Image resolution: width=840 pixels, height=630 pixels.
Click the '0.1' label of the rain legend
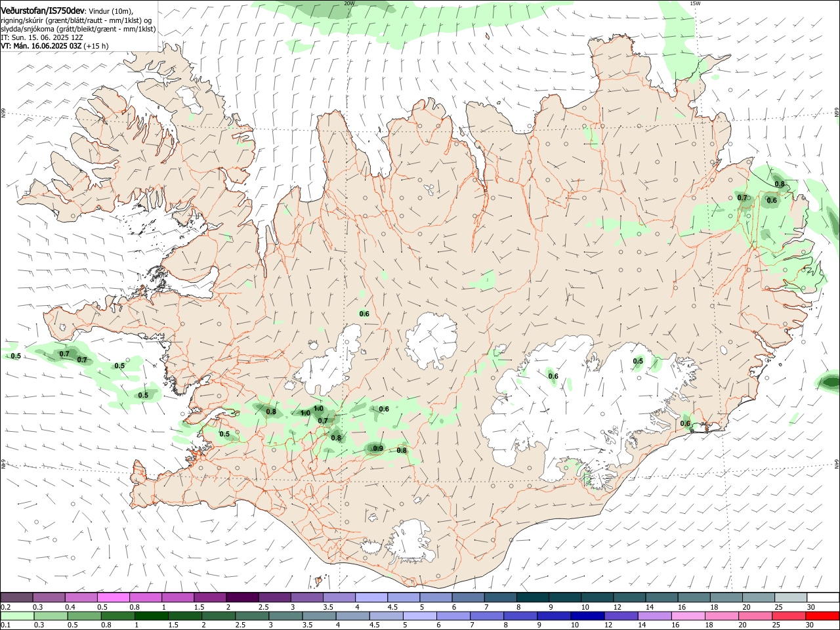pos(5,625)
